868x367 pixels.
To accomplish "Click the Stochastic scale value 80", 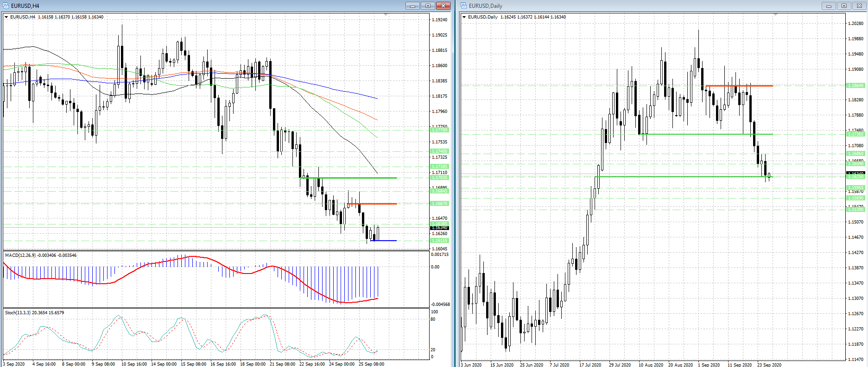I will [433, 319].
